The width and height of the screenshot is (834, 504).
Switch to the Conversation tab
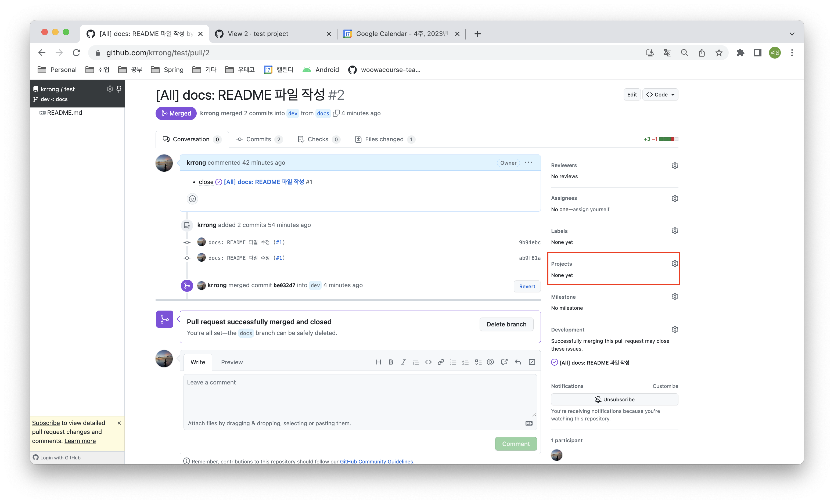coord(192,139)
